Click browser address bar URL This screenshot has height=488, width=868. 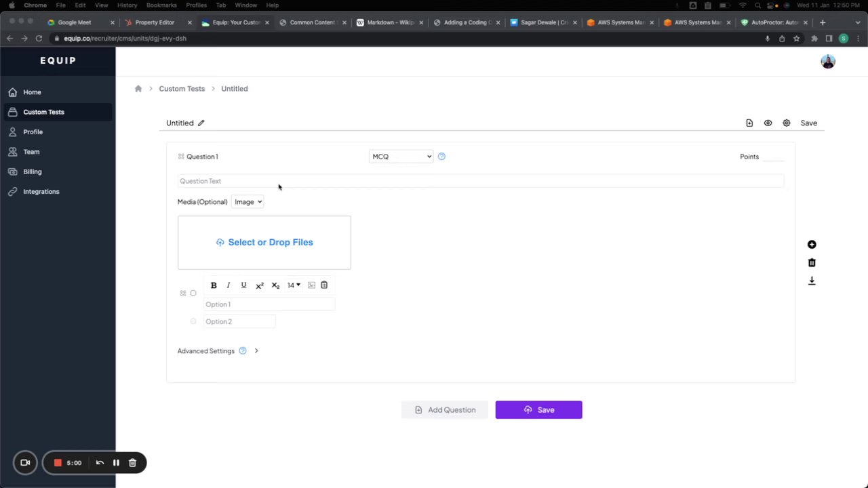click(125, 39)
